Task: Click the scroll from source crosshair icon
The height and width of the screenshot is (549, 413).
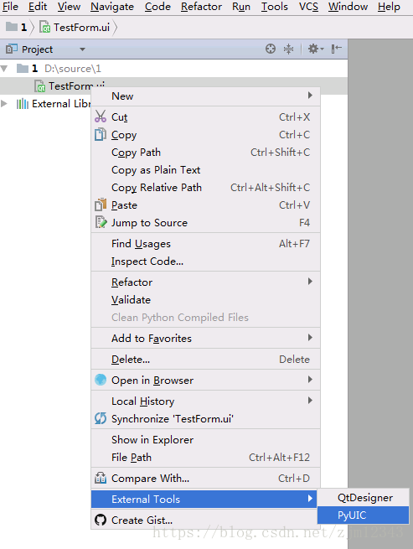Action: click(270, 49)
